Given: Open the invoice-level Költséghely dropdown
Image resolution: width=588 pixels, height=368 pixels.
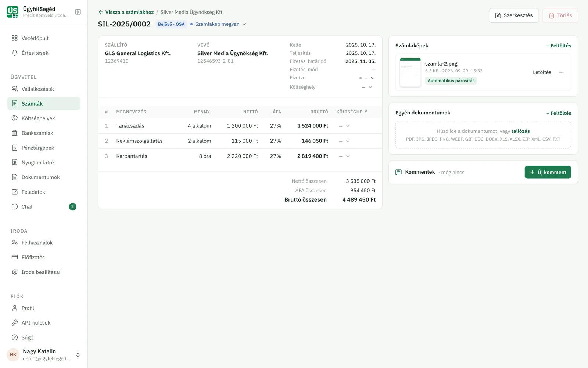Looking at the screenshot, I should pyautogui.click(x=367, y=87).
